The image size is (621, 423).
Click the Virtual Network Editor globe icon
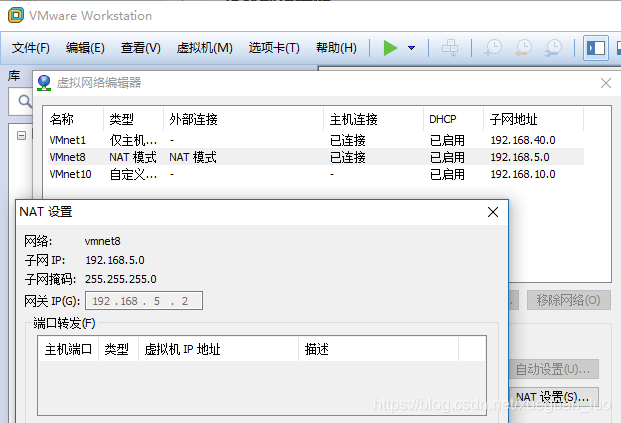point(44,83)
